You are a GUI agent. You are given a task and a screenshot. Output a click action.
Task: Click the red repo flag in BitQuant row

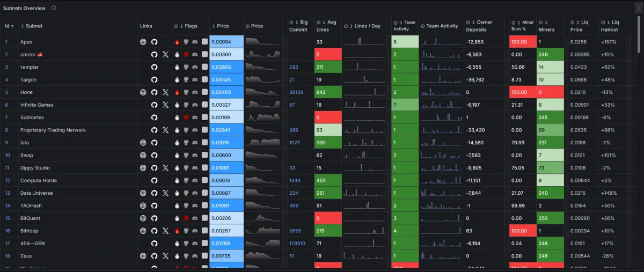pos(186,218)
